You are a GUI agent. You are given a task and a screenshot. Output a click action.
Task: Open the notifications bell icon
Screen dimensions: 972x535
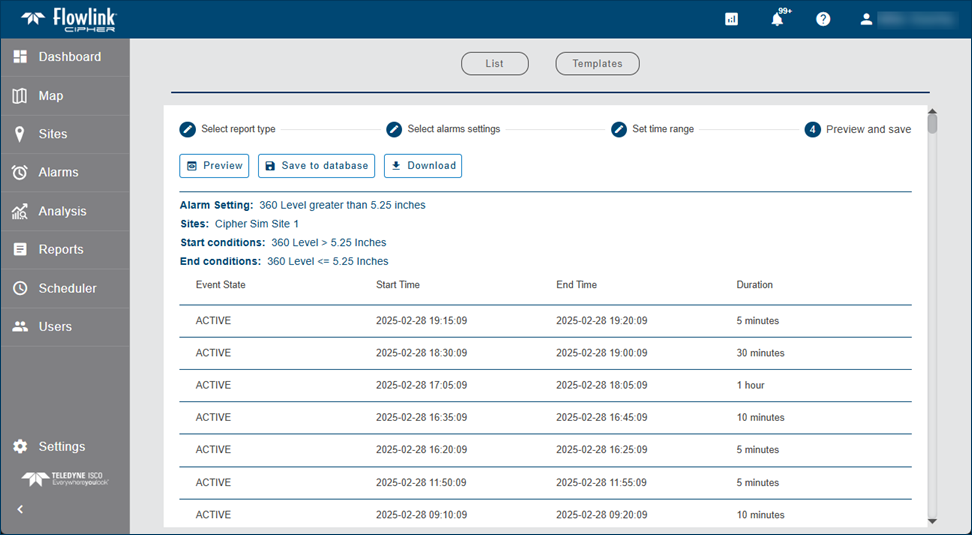click(x=777, y=19)
